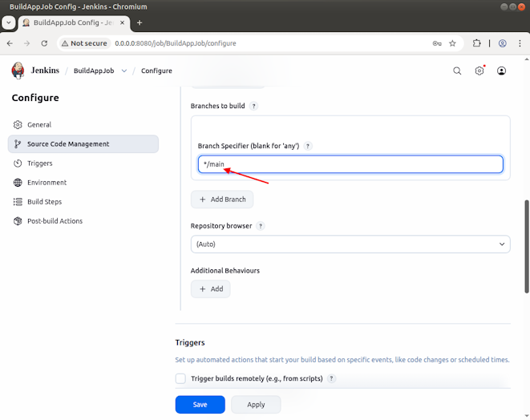Expand the Repository browser dropdown

click(350, 244)
